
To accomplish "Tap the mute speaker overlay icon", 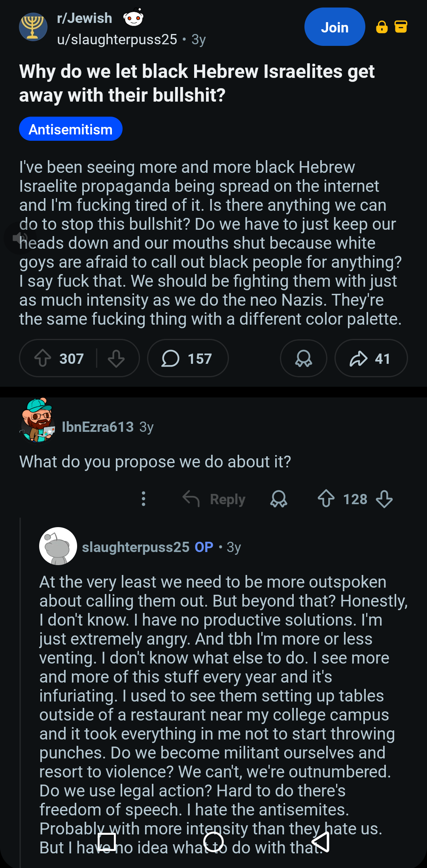I will (20, 238).
